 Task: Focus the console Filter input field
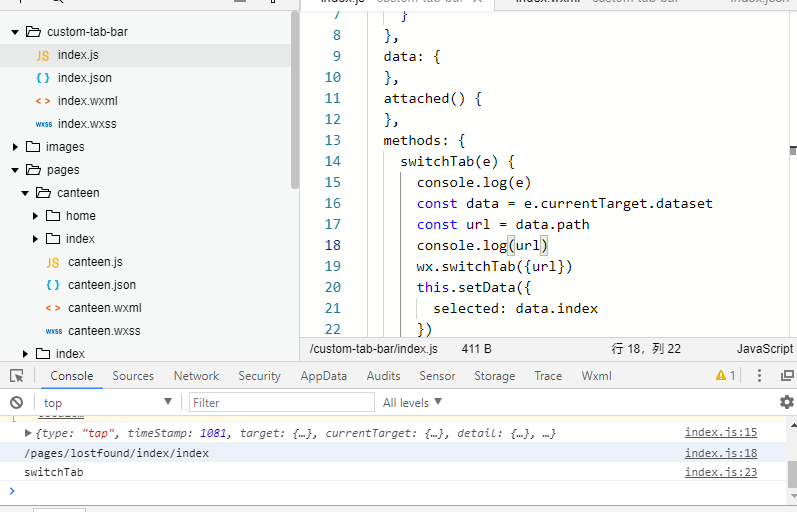point(282,403)
